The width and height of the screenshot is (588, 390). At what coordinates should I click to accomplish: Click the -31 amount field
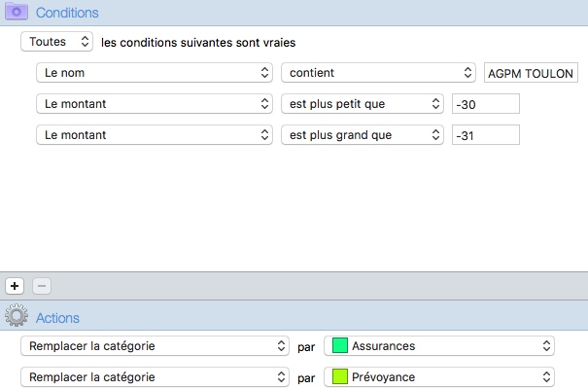coord(486,135)
